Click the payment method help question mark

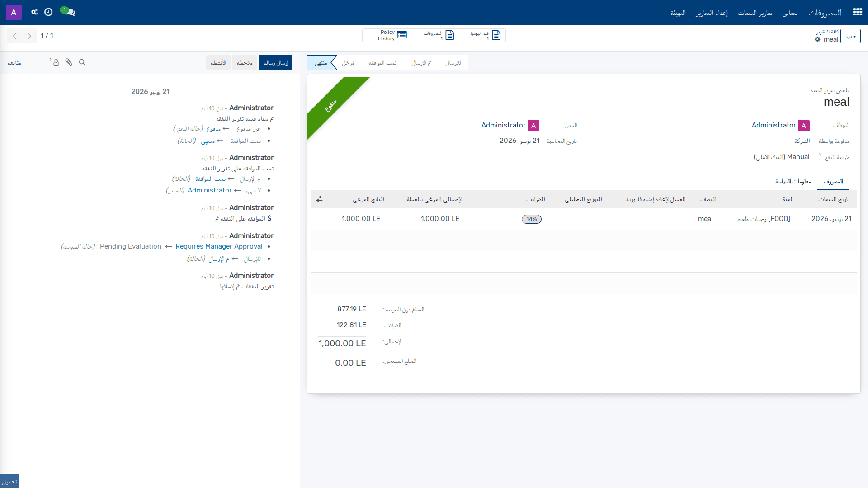tap(820, 155)
